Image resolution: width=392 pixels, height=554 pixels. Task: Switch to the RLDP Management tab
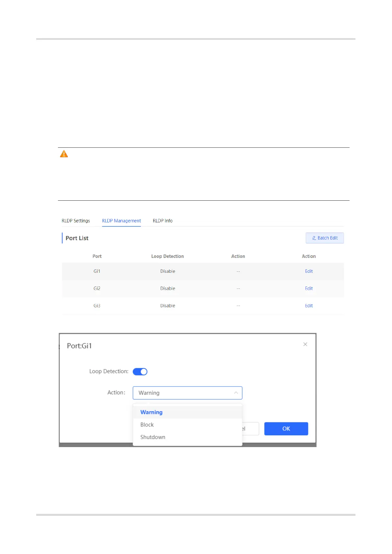[121, 221]
